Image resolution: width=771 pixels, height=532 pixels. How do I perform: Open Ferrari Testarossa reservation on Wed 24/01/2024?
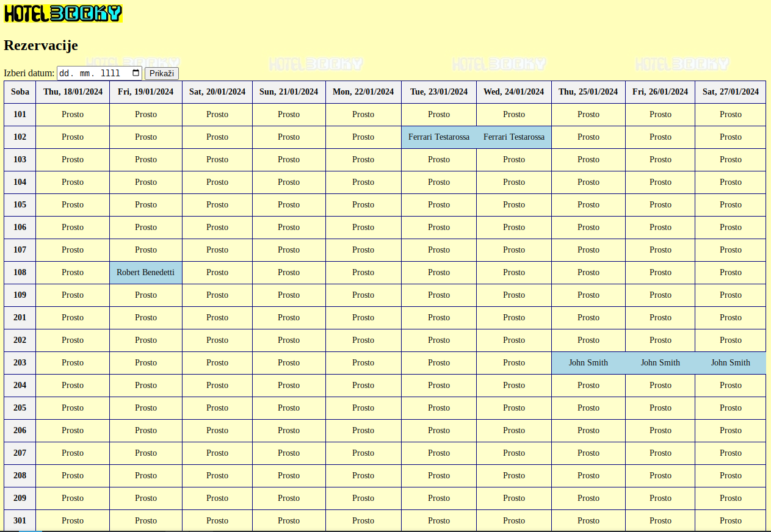[514, 137]
